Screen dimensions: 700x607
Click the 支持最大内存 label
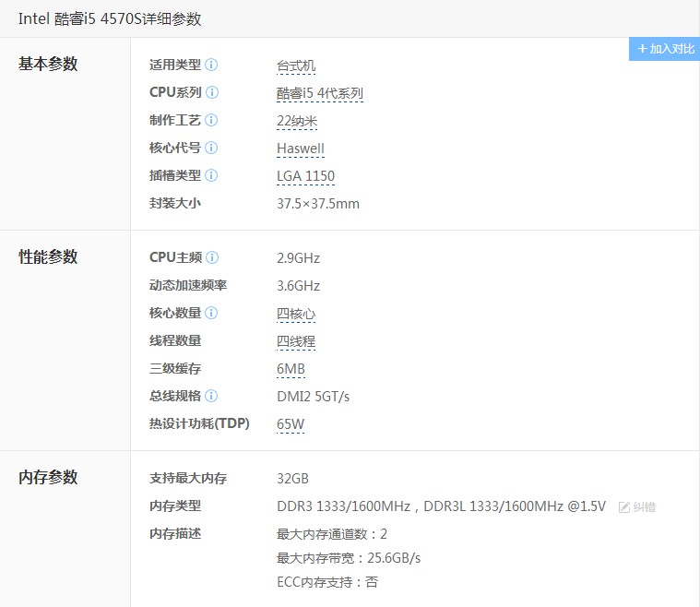[188, 479]
